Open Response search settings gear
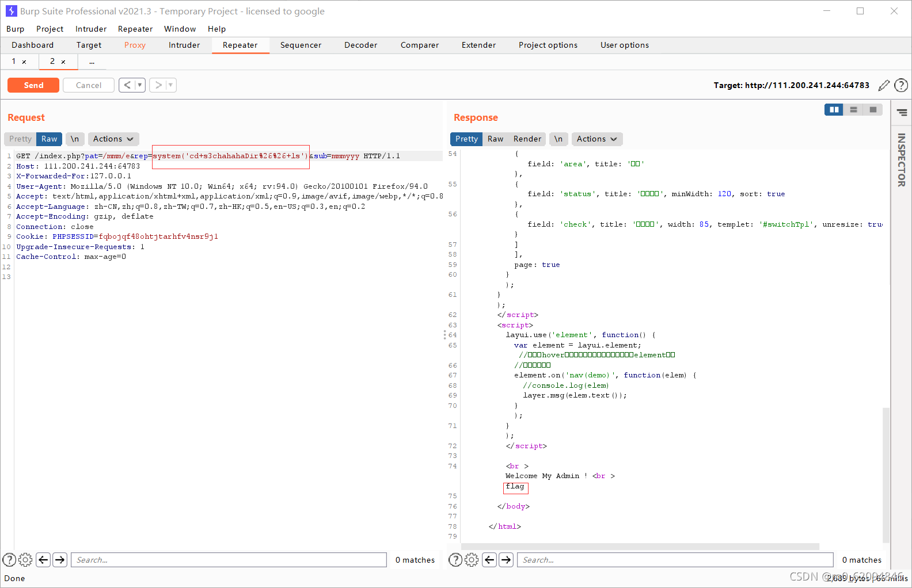Viewport: 912px width, 588px height. pyautogui.click(x=472, y=560)
